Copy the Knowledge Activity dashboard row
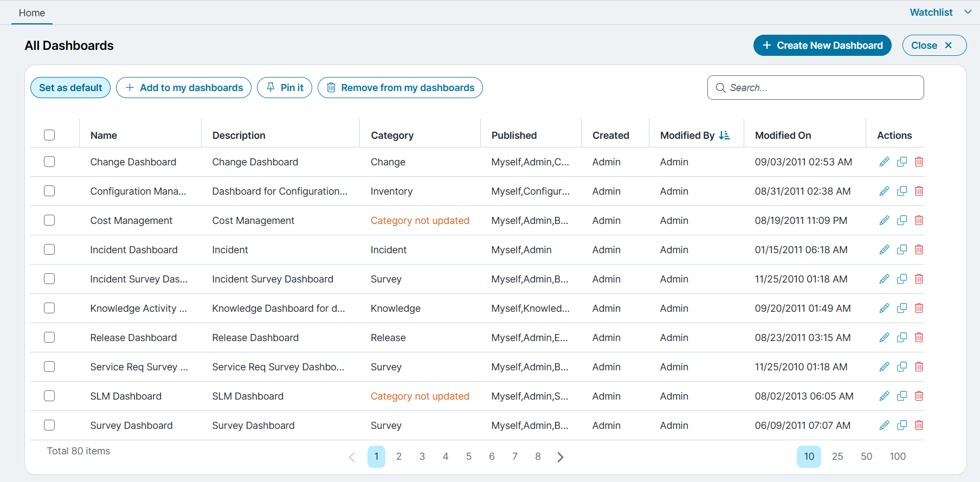The image size is (980, 482). pyautogui.click(x=902, y=309)
